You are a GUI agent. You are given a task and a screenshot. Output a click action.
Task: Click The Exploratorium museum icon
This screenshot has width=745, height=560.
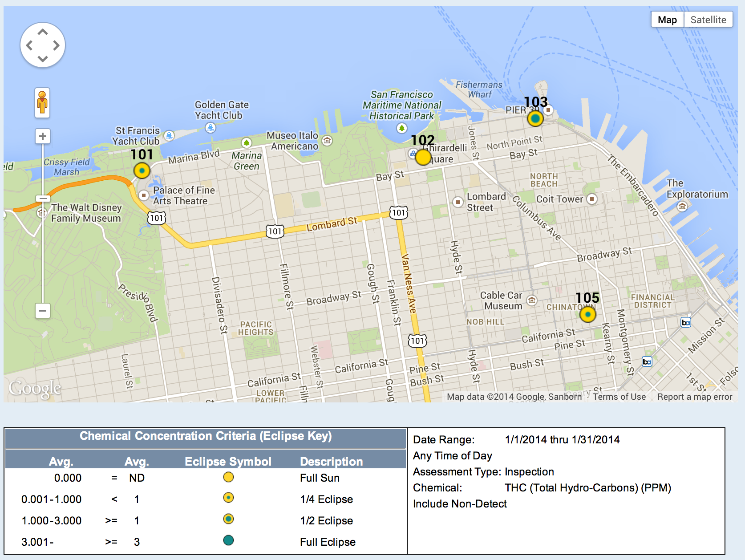682,206
